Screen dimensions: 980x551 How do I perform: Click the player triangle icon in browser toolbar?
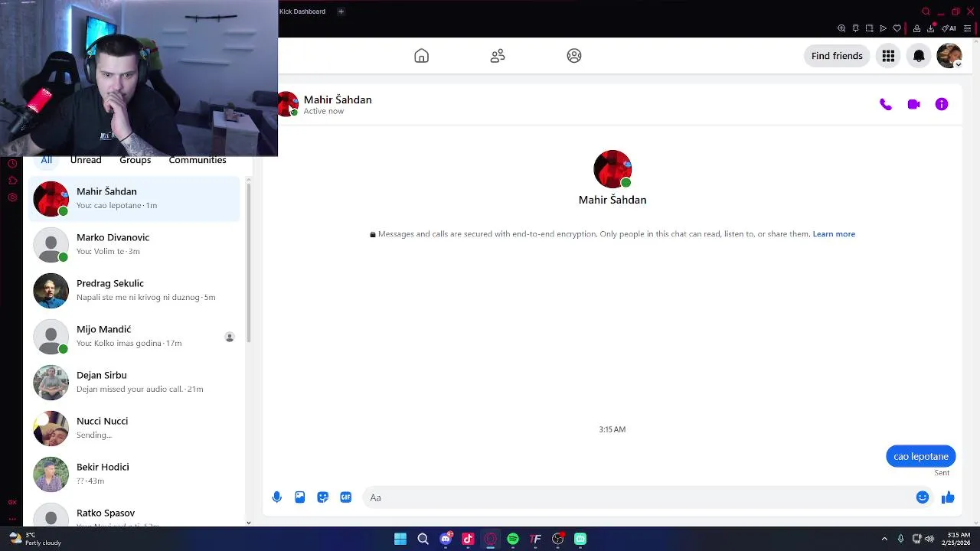883,28
